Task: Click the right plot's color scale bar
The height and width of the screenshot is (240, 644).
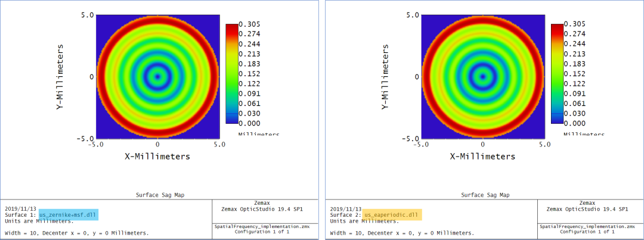Action: pyautogui.click(x=557, y=73)
